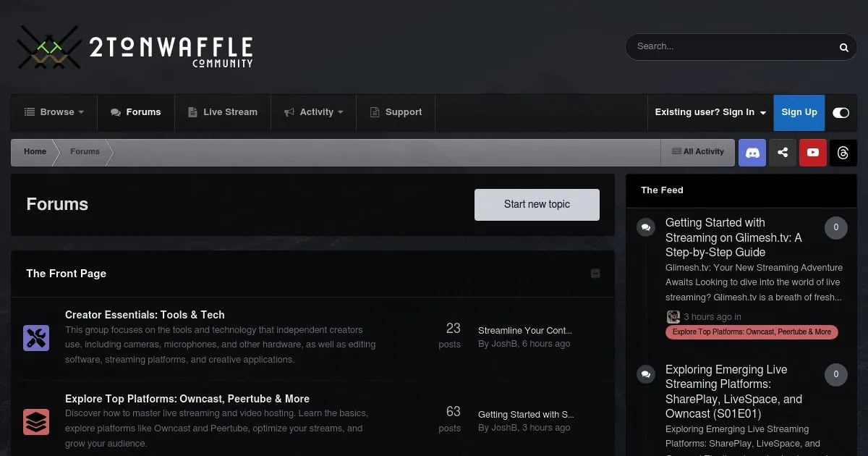Collapse The Front Page category
Image resolution: width=868 pixels, height=456 pixels.
(595, 274)
